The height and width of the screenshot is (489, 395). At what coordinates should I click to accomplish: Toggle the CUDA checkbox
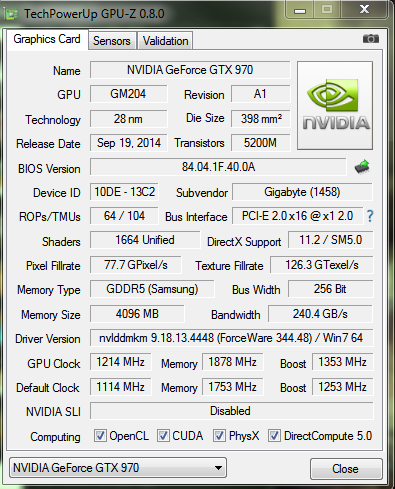[163, 435]
